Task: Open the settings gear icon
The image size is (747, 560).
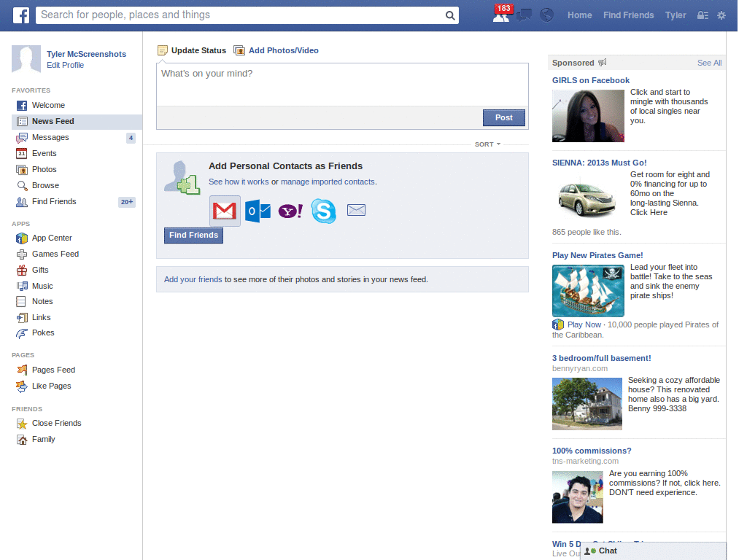Action: [x=721, y=15]
